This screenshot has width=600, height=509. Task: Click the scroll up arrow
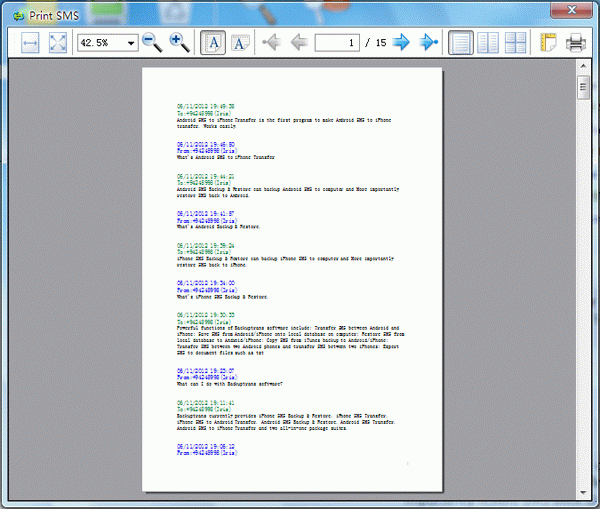tap(583, 66)
